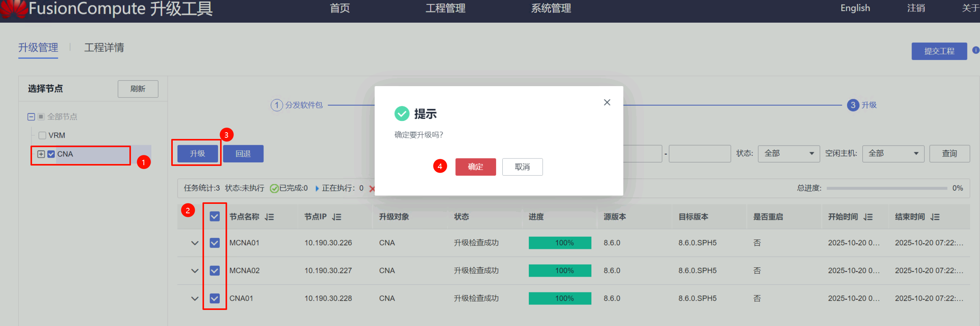Click the 提交工程 button
This screenshot has width=980, height=326.
coord(939,51)
